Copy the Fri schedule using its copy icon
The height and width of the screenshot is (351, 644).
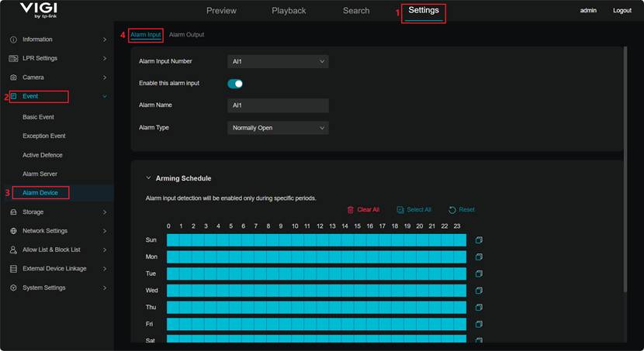[x=479, y=325]
